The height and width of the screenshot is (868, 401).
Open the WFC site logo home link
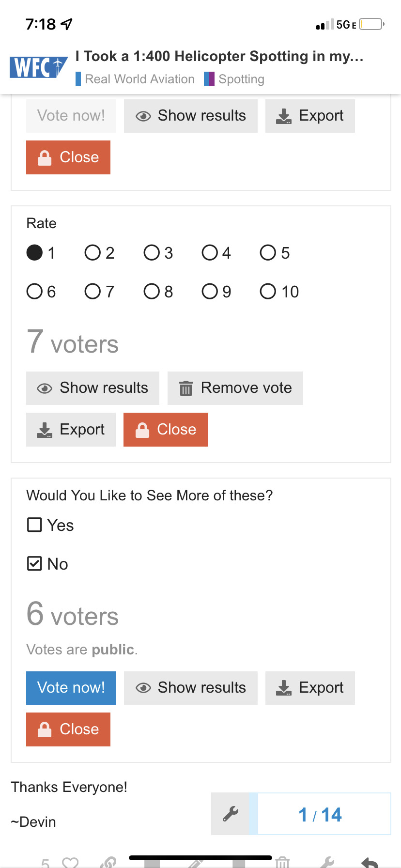[38, 67]
